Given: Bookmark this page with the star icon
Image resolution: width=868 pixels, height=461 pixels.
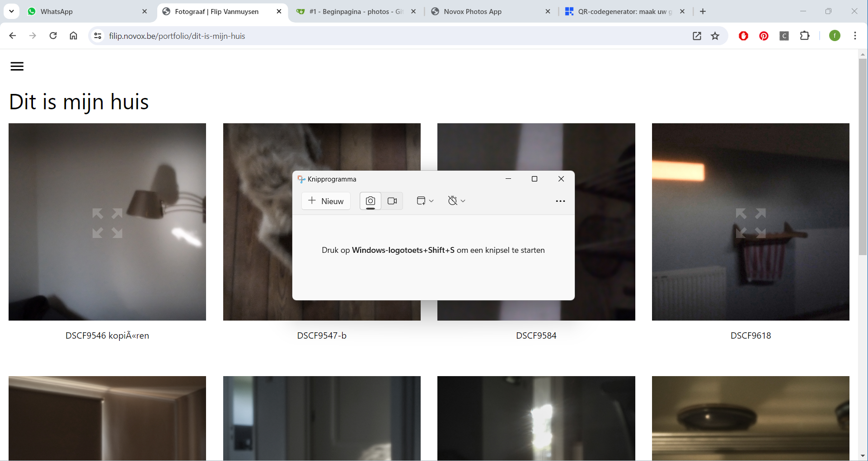Looking at the screenshot, I should (715, 36).
